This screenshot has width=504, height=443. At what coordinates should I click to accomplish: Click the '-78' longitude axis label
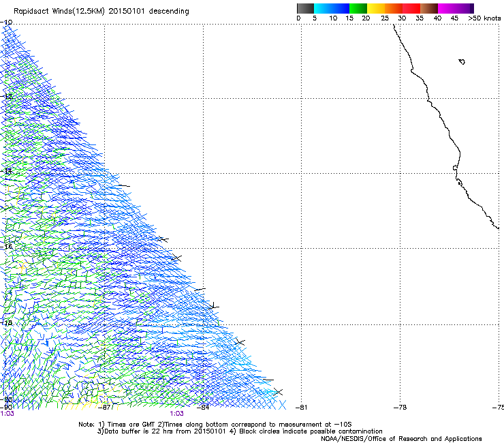click(400, 408)
